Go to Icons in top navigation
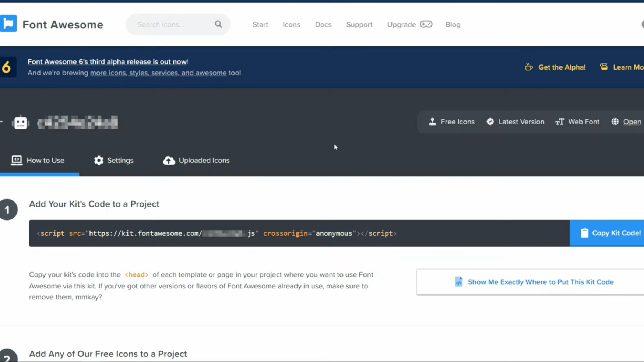 (292, 24)
